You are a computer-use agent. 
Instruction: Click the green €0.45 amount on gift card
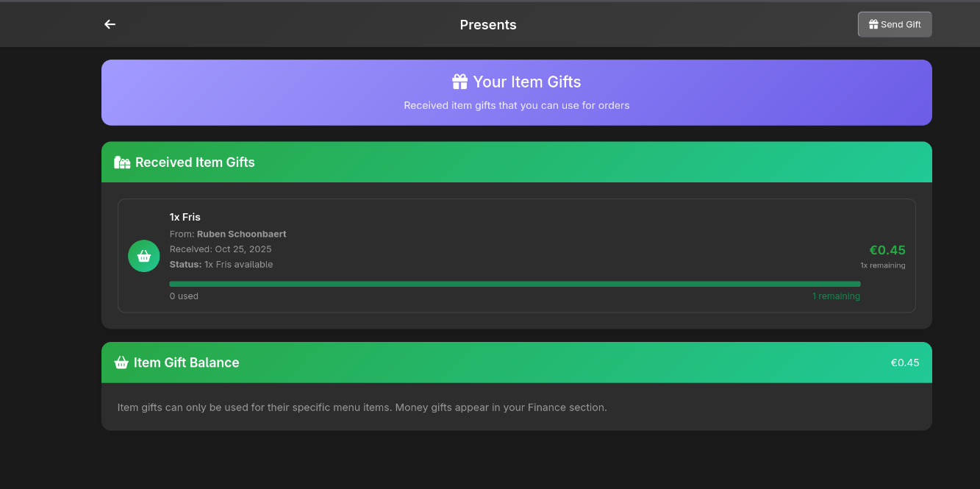tap(887, 250)
